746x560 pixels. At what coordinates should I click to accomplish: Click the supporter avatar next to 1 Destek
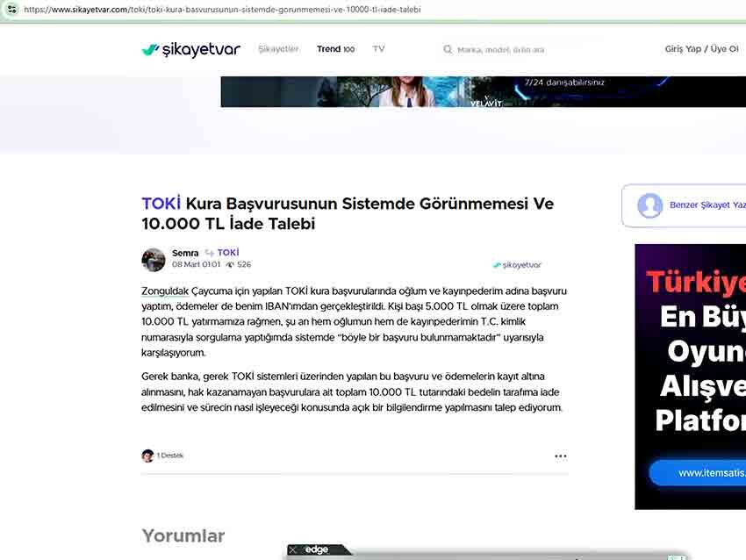[x=147, y=456]
